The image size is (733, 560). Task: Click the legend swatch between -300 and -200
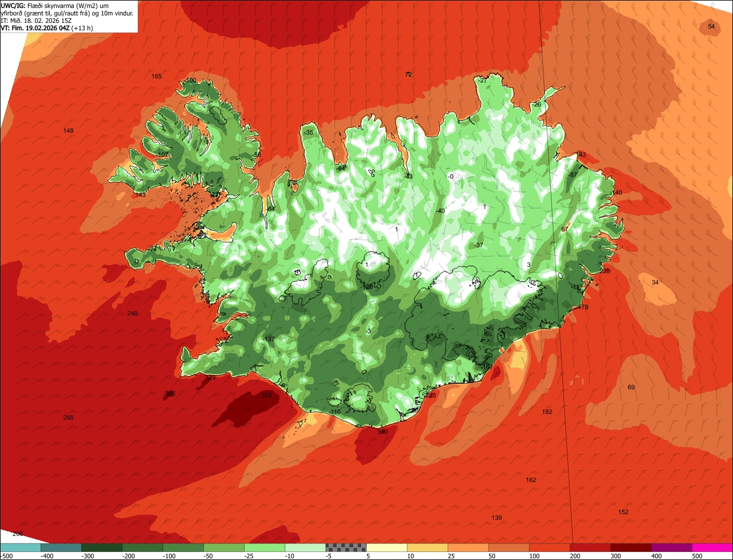pos(102,547)
